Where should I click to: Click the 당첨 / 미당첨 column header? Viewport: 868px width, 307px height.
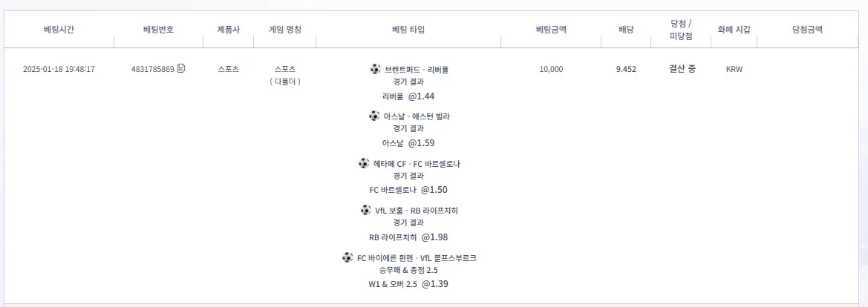tap(680, 30)
